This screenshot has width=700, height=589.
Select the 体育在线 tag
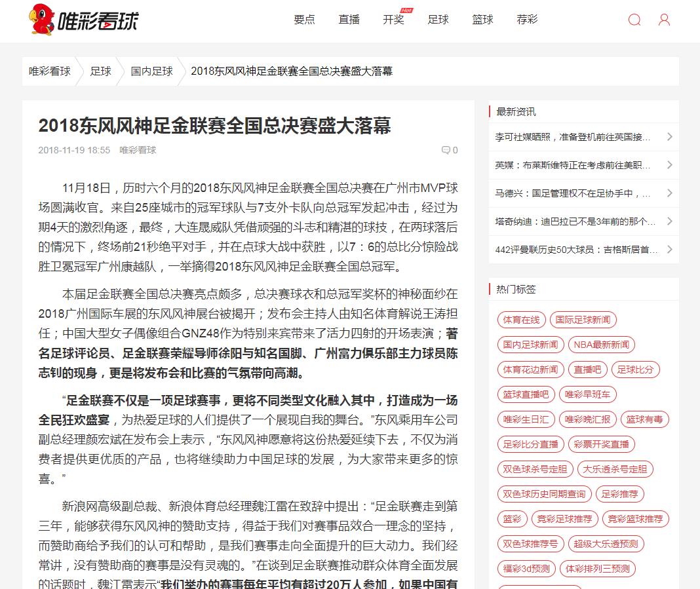click(x=522, y=320)
